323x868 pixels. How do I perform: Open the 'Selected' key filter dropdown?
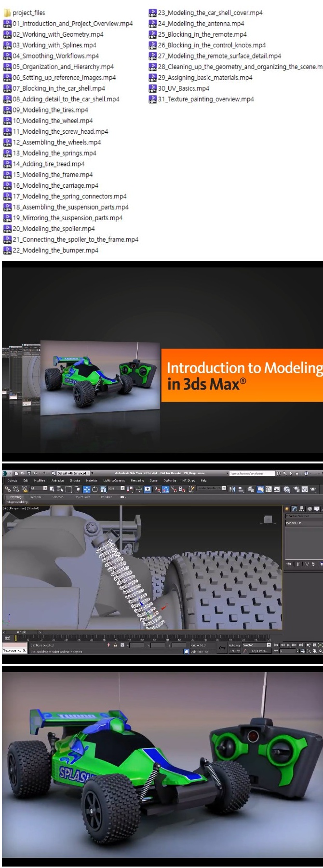click(256, 645)
